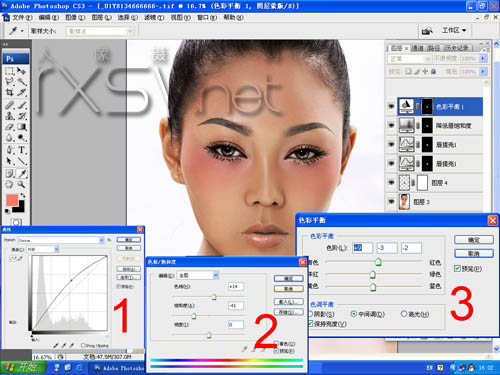
Task: Click 确定 in the 色彩平衡 dialog
Action: coord(473,240)
